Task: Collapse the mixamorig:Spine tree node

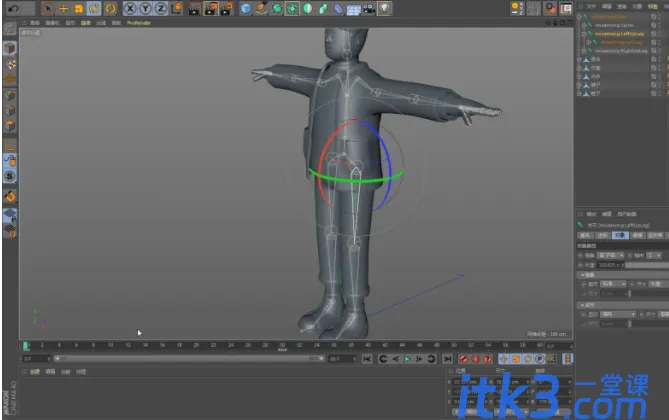Action: coord(584,25)
